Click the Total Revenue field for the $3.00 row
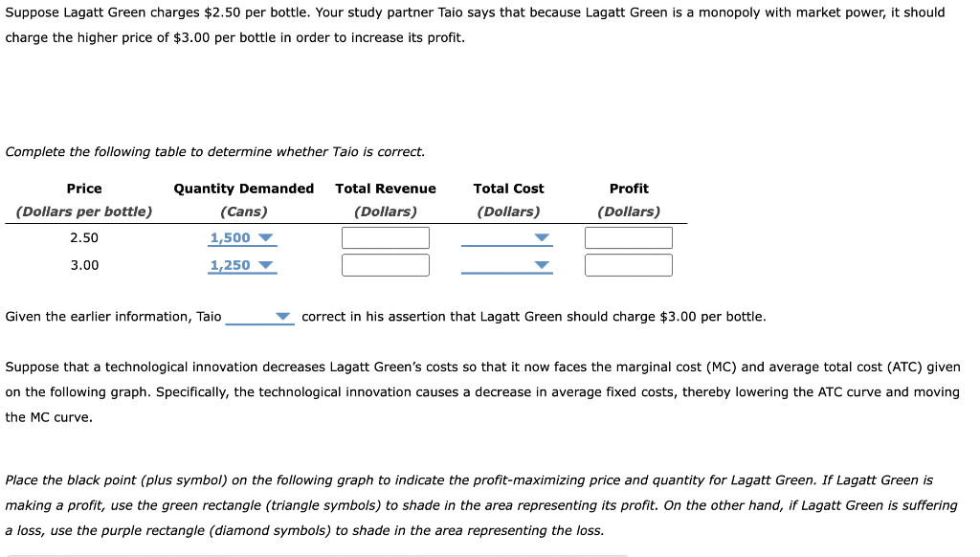Screen dimensions: 980x557 pos(386,265)
